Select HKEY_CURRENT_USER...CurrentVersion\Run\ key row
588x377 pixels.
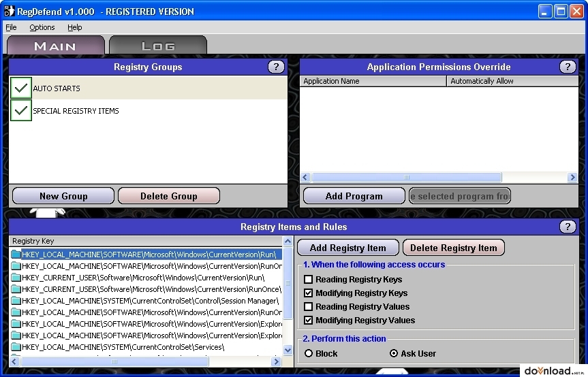point(146,278)
